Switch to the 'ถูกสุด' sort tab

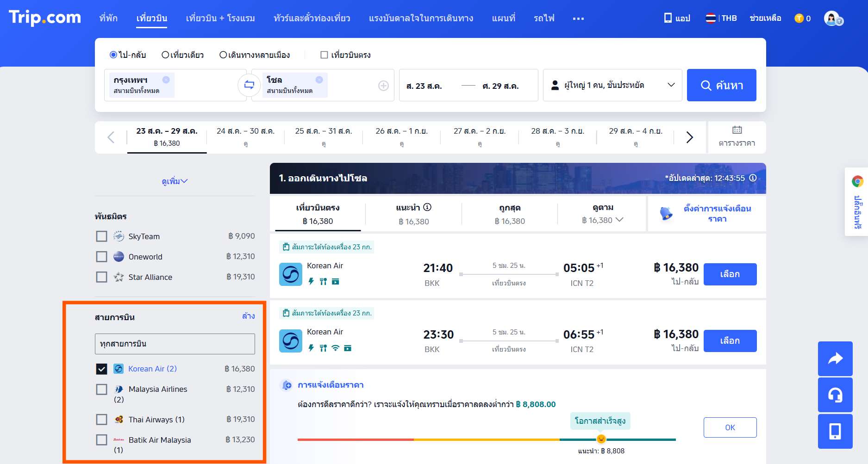(x=509, y=214)
